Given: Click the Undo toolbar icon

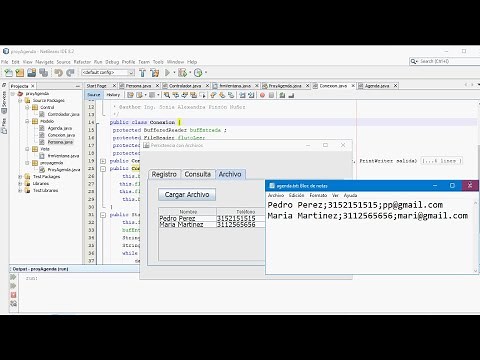Looking at the screenshot, I should 59,72.
